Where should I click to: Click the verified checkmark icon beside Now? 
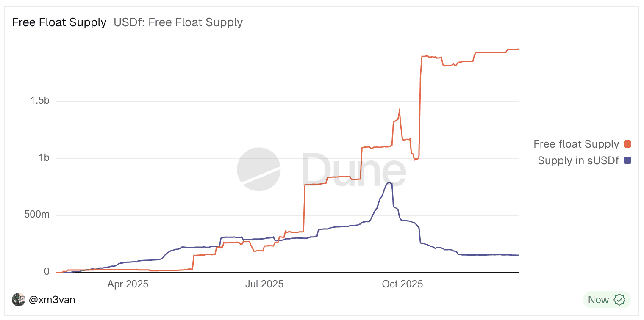(619, 300)
